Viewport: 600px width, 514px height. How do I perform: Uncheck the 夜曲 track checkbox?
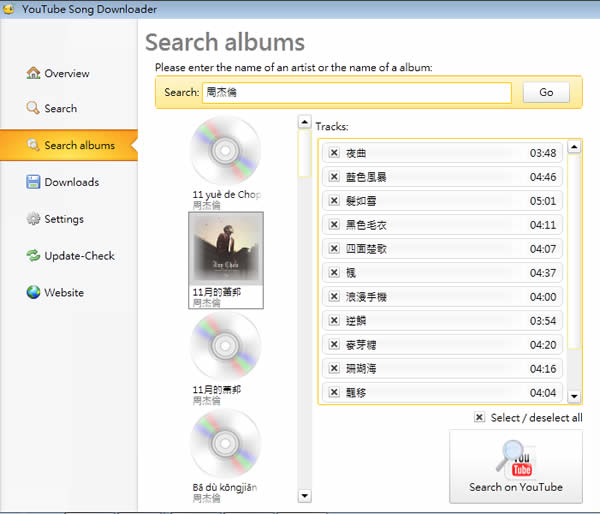click(x=334, y=153)
